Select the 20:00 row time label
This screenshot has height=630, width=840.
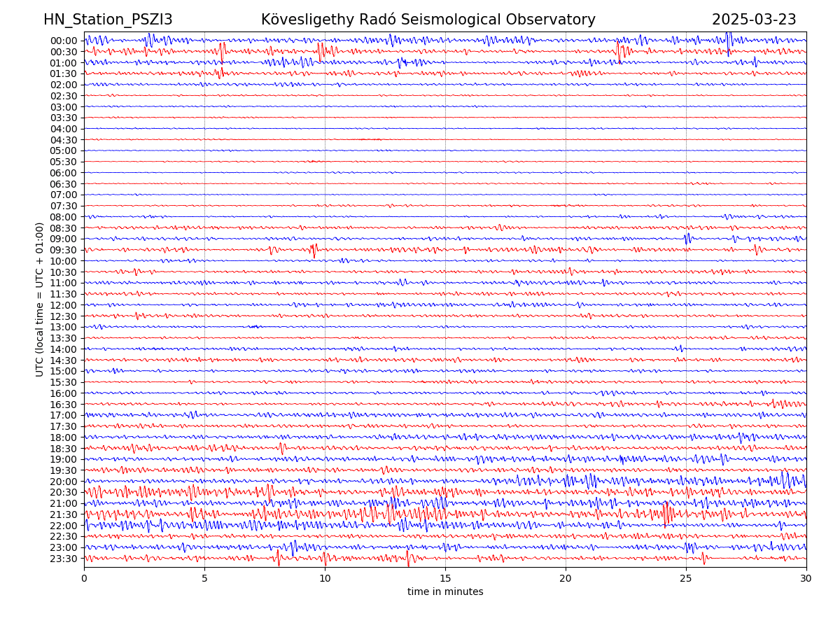pyautogui.click(x=63, y=482)
